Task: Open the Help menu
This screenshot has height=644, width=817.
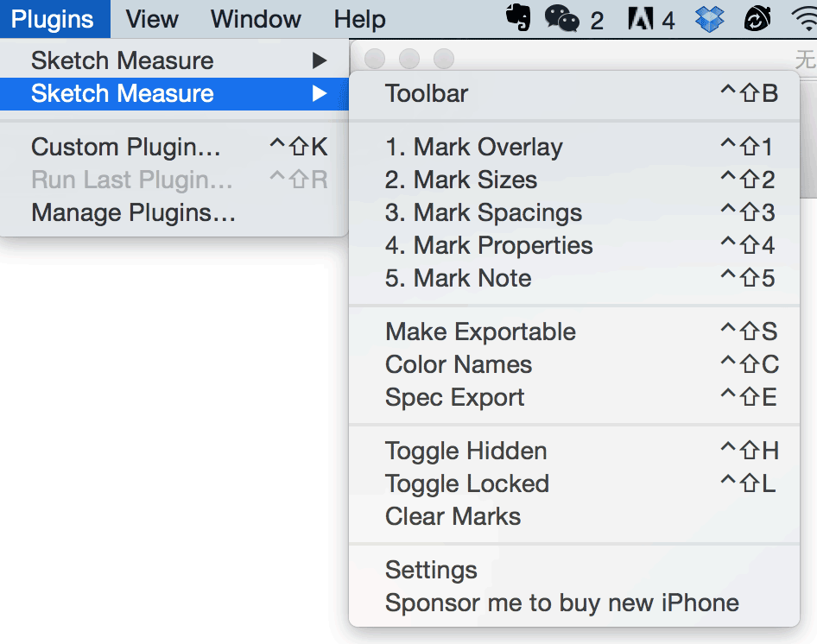Action: coord(359,18)
